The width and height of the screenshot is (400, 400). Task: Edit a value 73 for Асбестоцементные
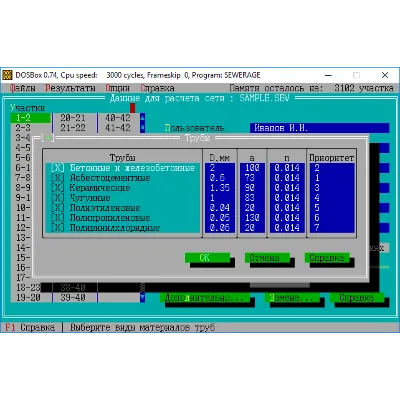(x=252, y=178)
